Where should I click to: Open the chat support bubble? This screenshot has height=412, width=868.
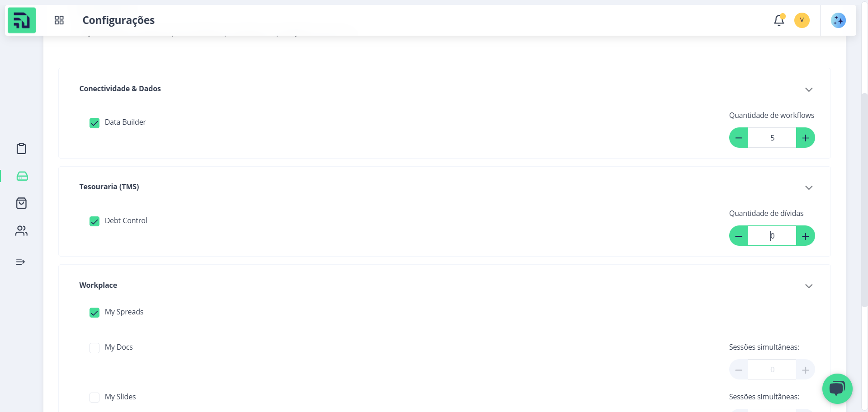(x=837, y=389)
